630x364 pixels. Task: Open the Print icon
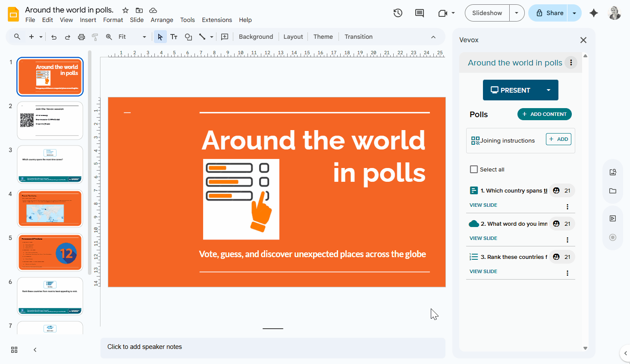81,37
